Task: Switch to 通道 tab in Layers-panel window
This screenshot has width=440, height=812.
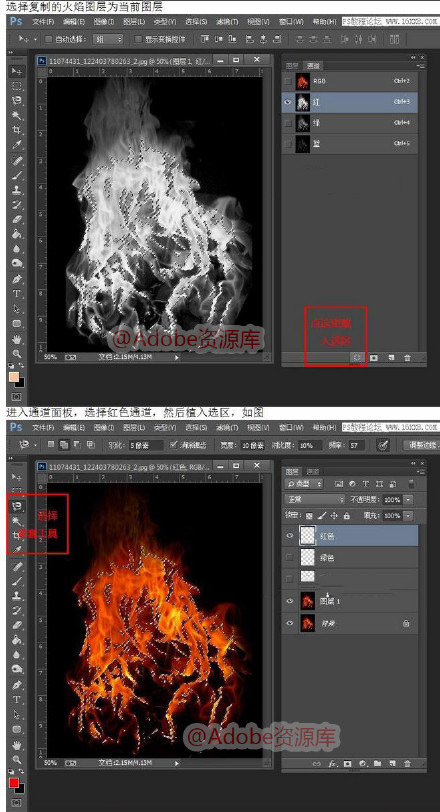Action: (x=313, y=472)
